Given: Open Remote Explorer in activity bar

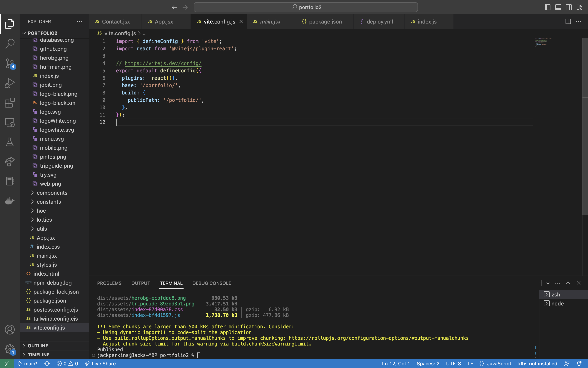Looking at the screenshot, I should coord(10,122).
